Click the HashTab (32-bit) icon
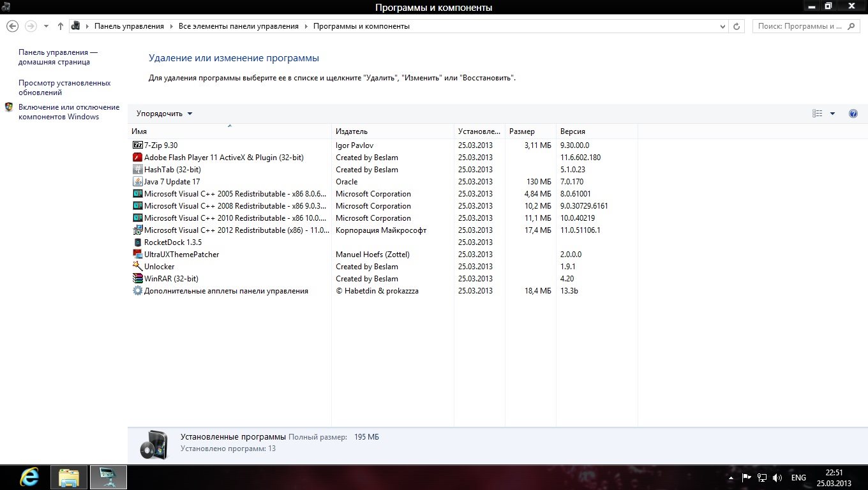The width and height of the screenshot is (868, 490). click(137, 170)
